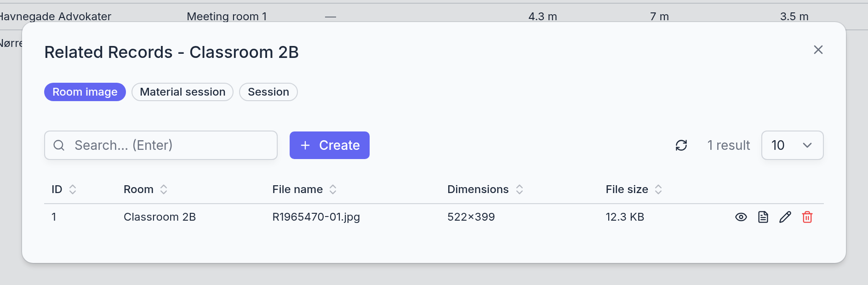Create a new room image record
The image size is (868, 285).
(330, 145)
